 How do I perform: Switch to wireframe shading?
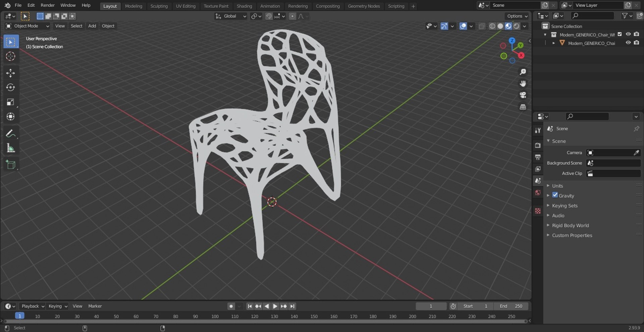click(492, 26)
